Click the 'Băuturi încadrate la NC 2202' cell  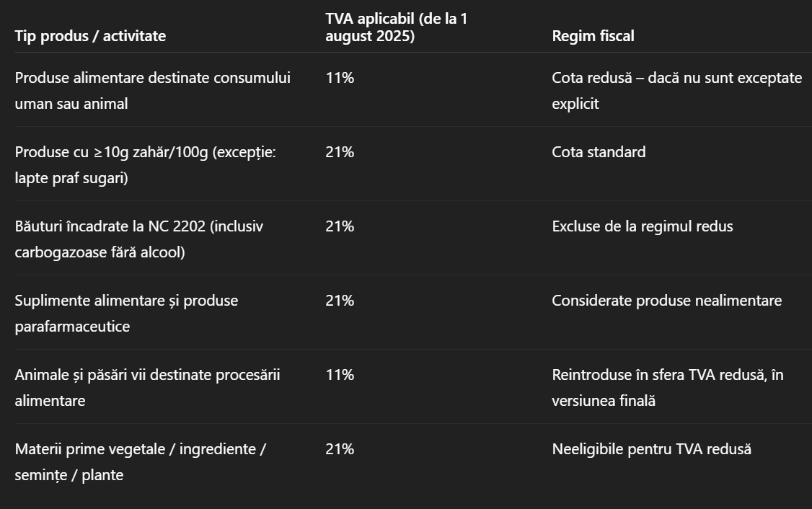click(x=138, y=239)
